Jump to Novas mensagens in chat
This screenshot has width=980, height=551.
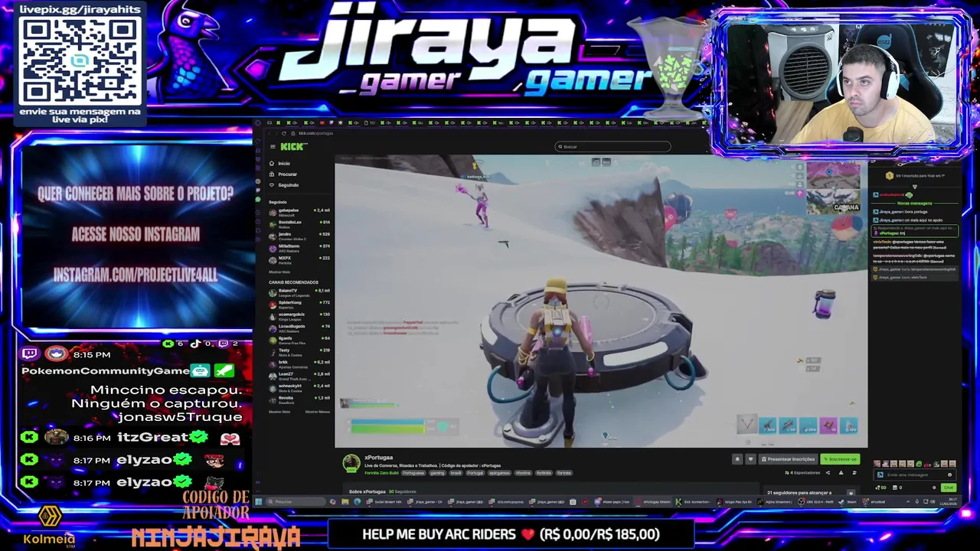click(x=915, y=204)
